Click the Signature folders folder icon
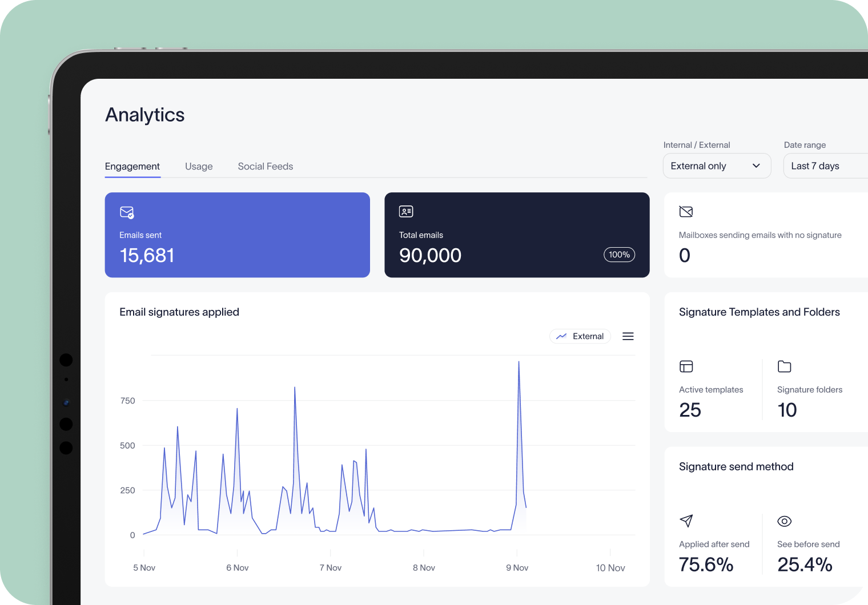868x605 pixels. pos(785,366)
